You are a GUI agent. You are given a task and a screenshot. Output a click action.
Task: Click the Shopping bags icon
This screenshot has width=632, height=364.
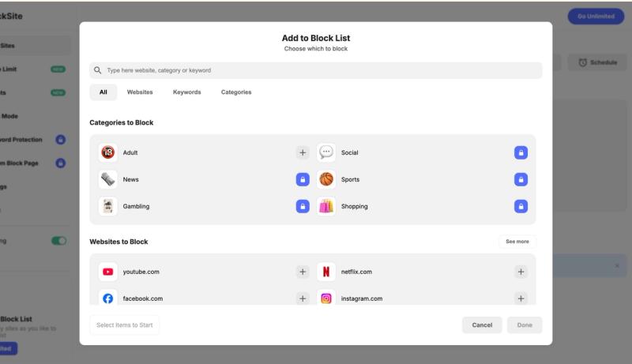tap(326, 206)
